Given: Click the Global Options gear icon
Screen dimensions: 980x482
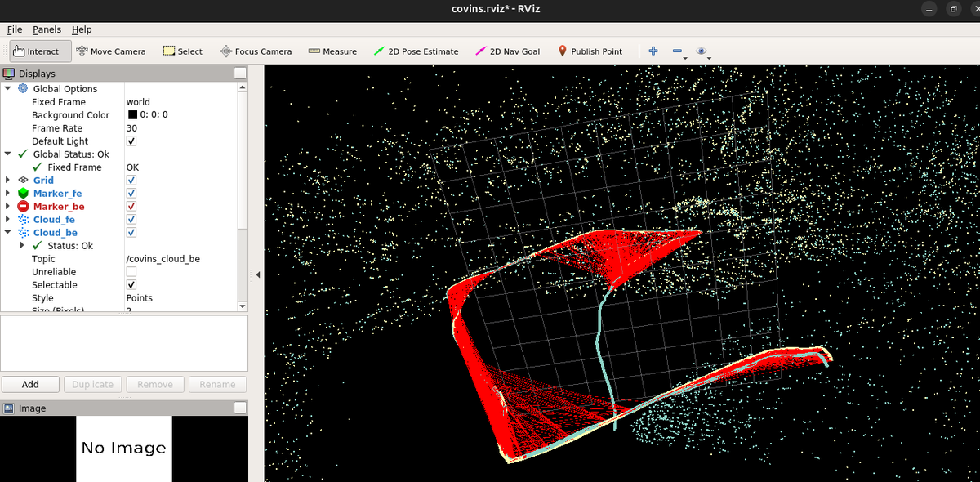Looking at the screenshot, I should point(22,88).
